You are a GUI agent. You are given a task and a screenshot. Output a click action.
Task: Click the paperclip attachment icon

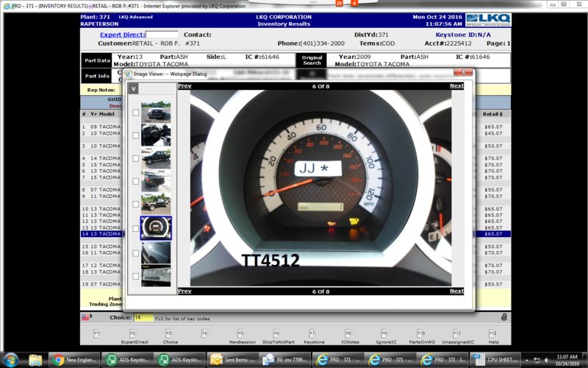[x=504, y=317]
